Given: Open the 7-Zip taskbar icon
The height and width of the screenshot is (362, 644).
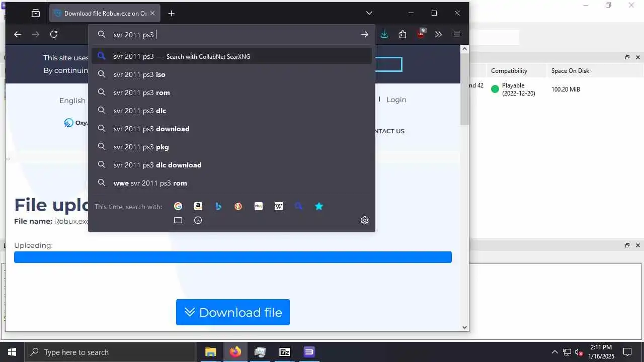Looking at the screenshot, I should pos(284,352).
